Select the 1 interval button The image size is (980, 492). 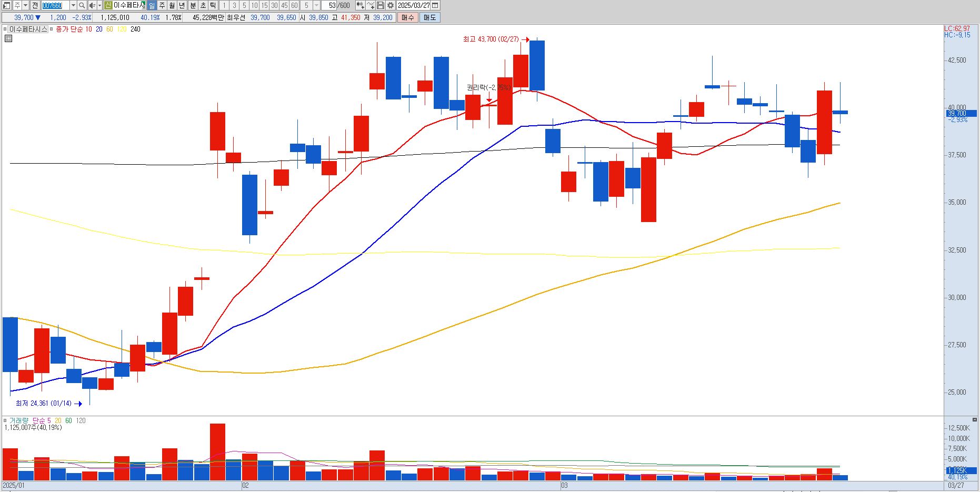[x=224, y=5]
